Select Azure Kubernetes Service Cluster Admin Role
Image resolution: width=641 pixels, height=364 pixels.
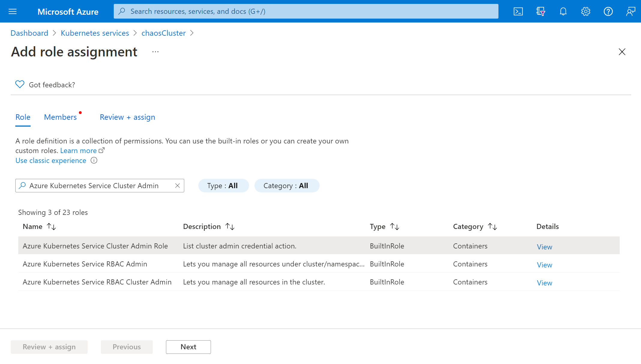pos(95,245)
